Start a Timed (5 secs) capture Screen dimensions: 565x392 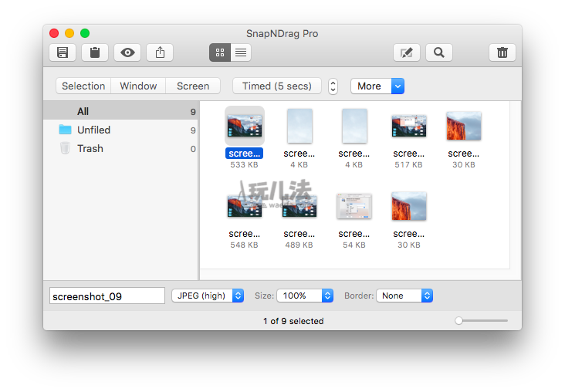[277, 86]
